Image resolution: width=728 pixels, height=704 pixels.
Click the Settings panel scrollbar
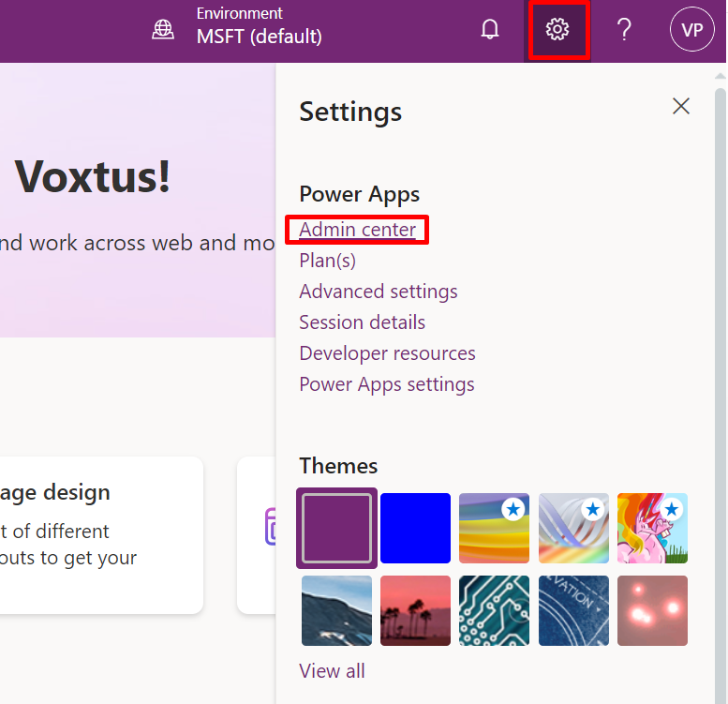(x=721, y=395)
